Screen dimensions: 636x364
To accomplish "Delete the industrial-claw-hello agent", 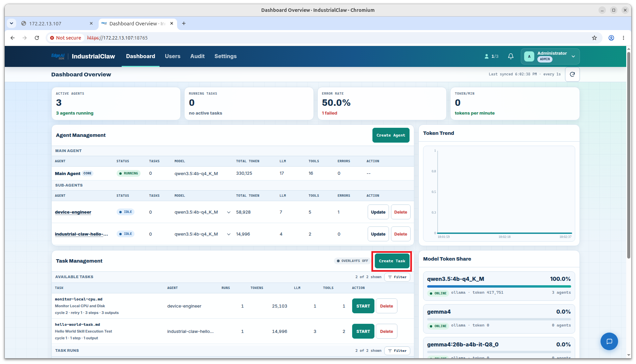I will click(400, 234).
